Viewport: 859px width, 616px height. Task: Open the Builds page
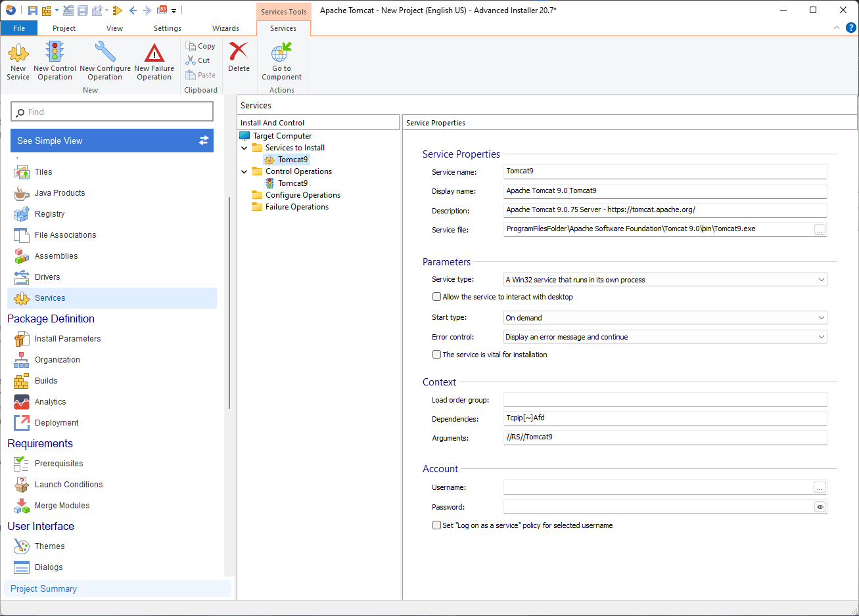tap(46, 381)
